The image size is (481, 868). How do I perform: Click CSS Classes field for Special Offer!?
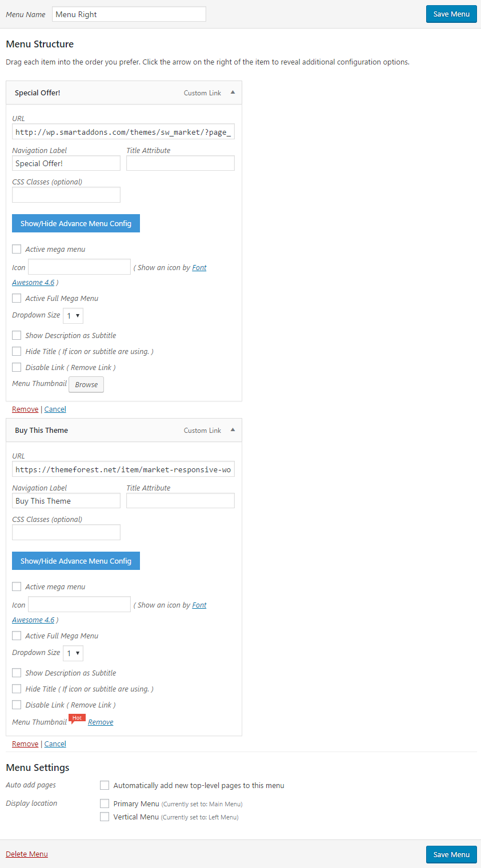coord(66,195)
